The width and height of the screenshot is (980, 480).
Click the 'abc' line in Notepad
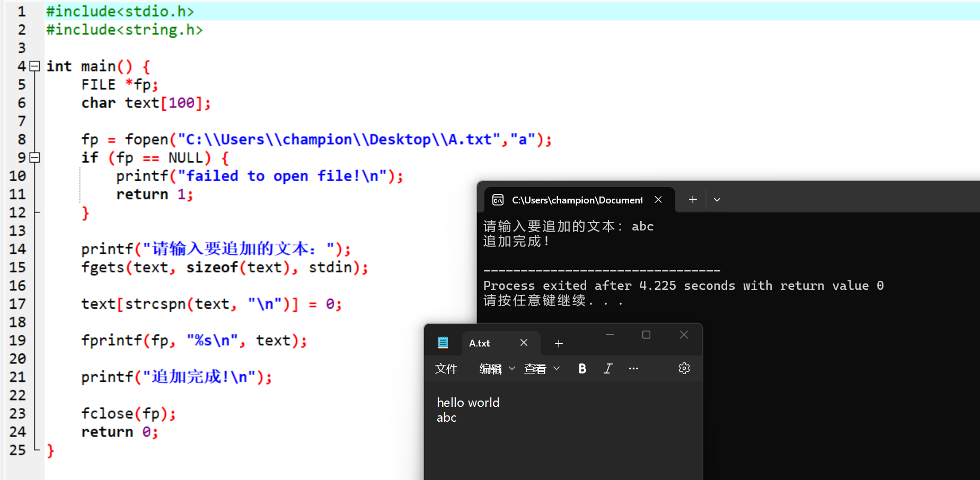tap(446, 417)
